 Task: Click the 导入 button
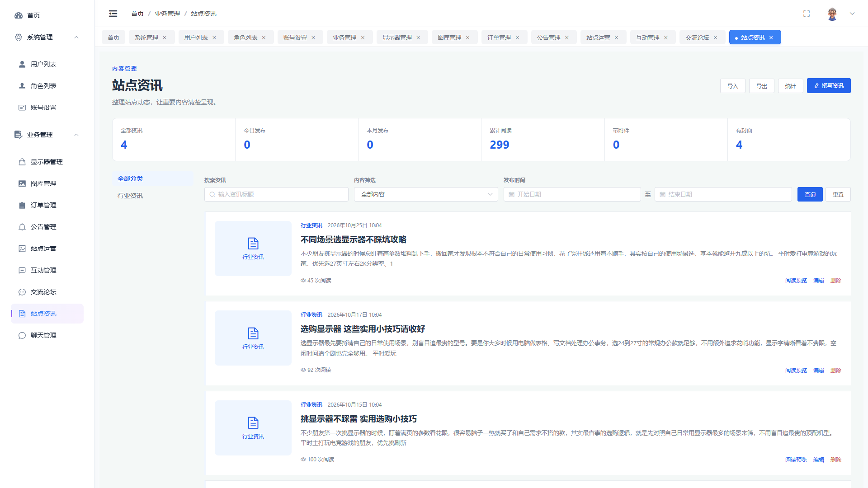732,86
